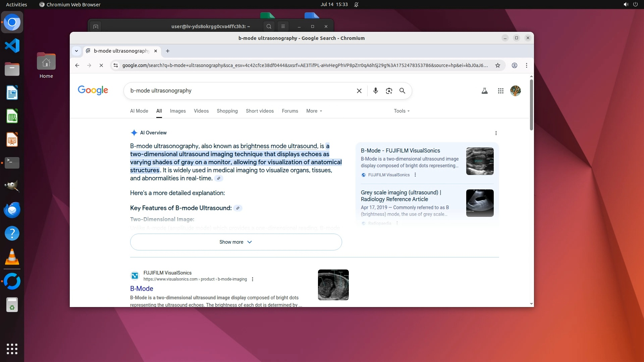Open the tab search dropdown arrow
Image resolution: width=644 pixels, height=362 pixels.
click(76, 51)
